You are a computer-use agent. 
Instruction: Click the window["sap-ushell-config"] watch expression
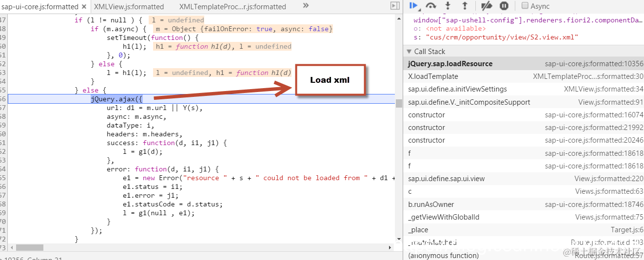(528, 20)
